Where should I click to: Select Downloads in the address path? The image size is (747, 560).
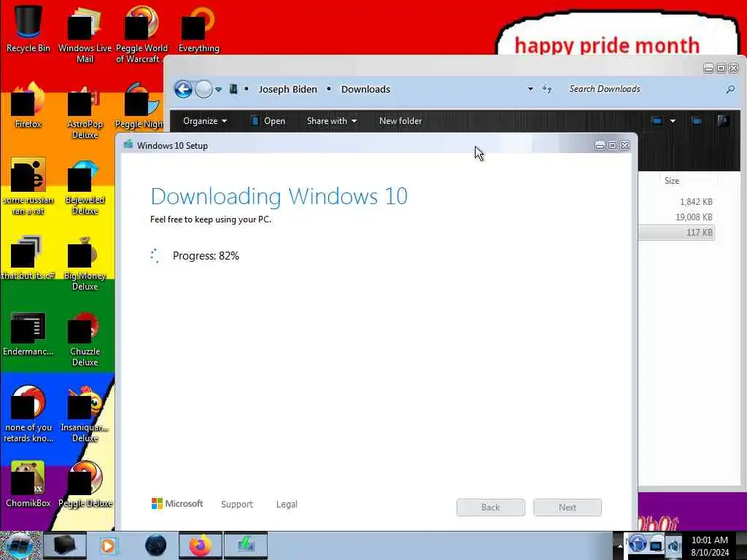tap(365, 89)
